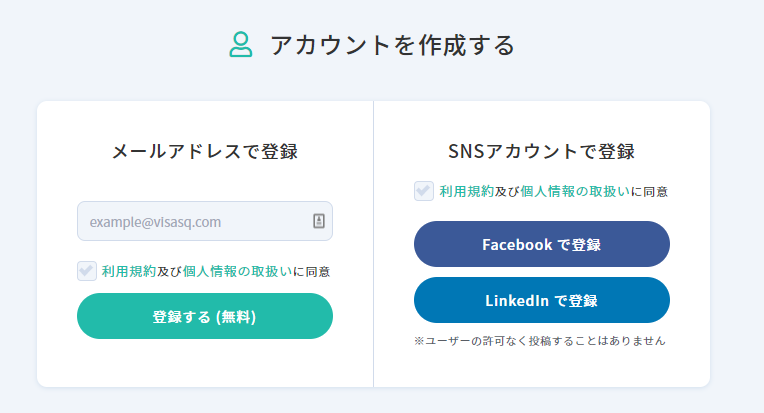
Task: Open 利用規約 link in the email registration section
Action: pyautogui.click(x=129, y=271)
